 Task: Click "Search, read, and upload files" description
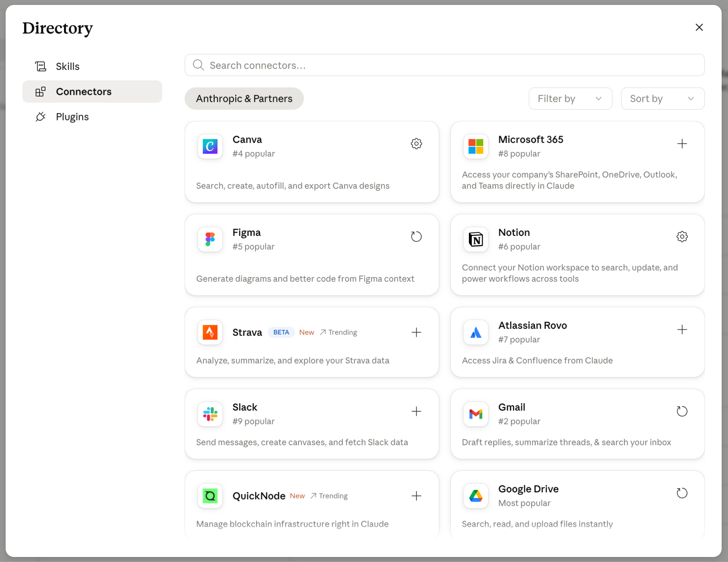pyautogui.click(x=537, y=524)
